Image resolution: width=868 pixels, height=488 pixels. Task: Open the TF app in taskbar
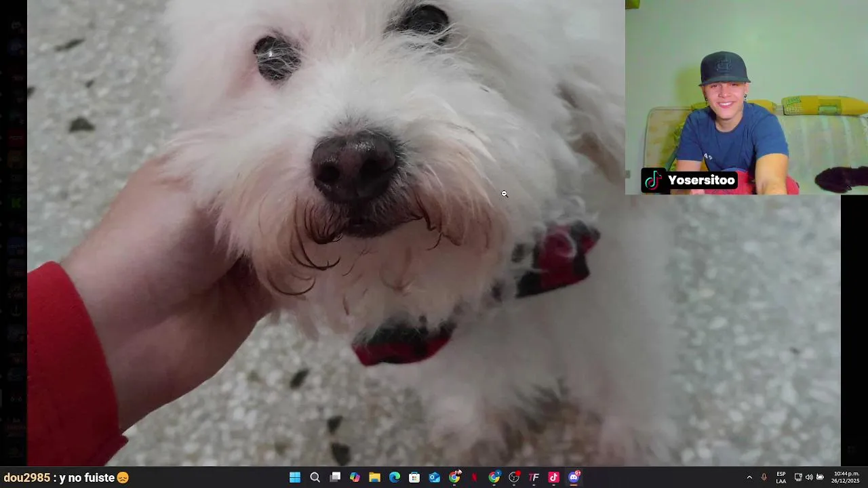[534, 477]
